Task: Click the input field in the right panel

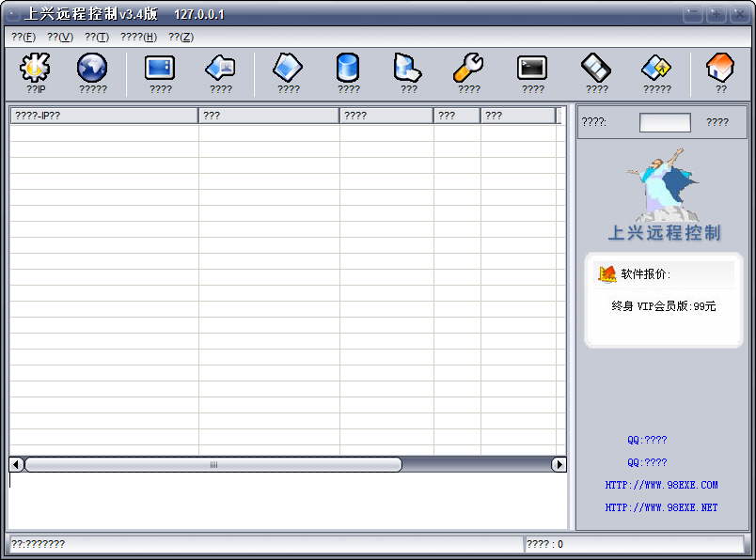Action: [x=665, y=122]
